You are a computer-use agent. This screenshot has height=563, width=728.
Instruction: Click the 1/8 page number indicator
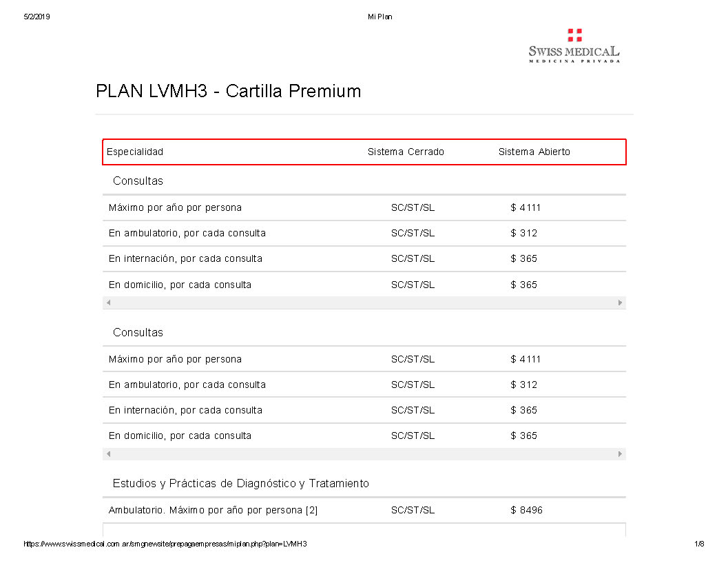pyautogui.click(x=699, y=544)
